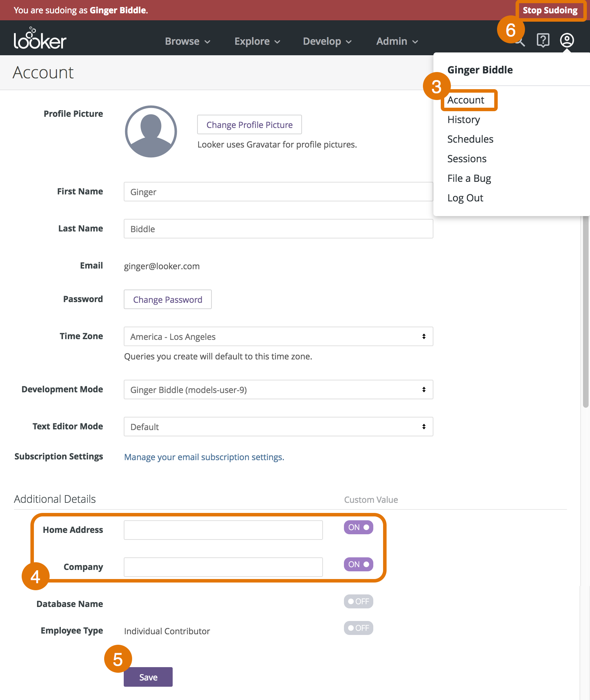Select History from user menu
590x700 pixels.
pyautogui.click(x=463, y=120)
